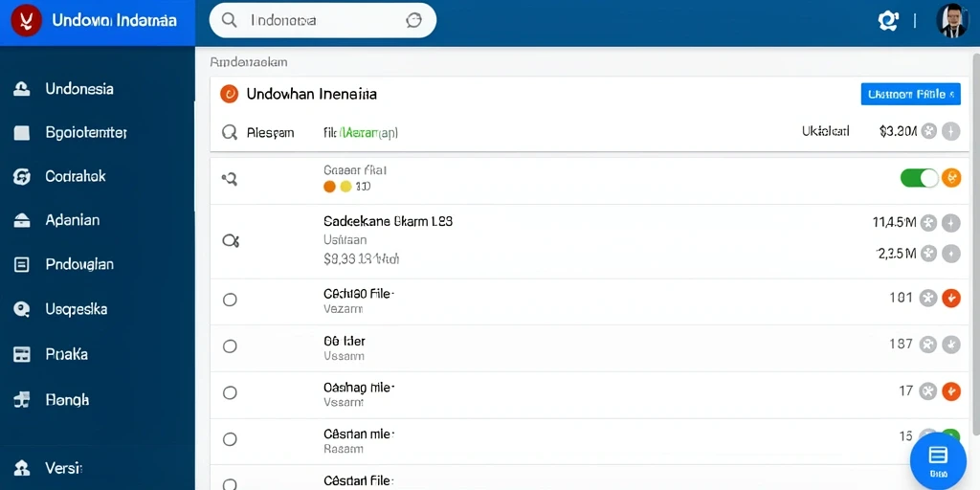Click the Undonesia sidebar icon

click(22, 89)
